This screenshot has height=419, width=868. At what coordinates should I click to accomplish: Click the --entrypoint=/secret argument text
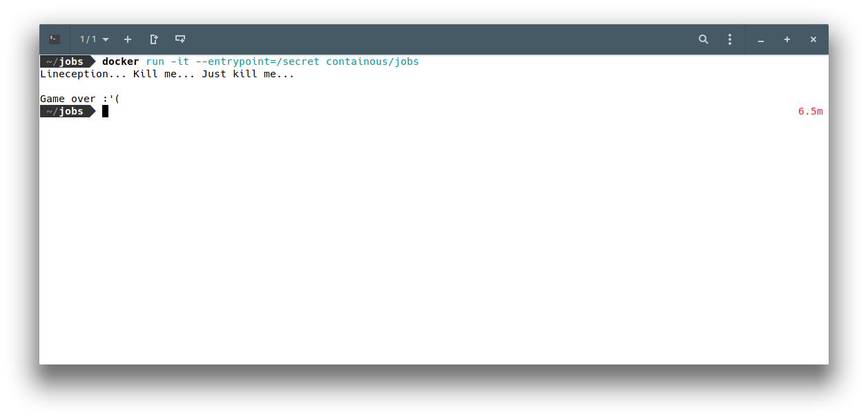coord(258,61)
